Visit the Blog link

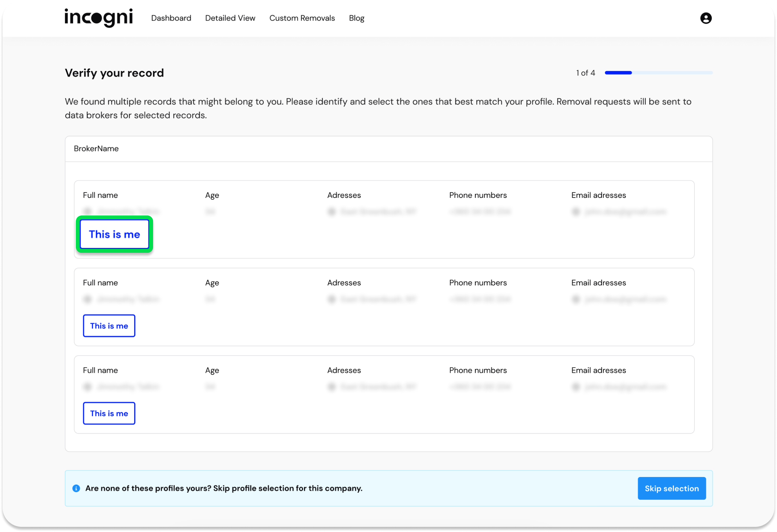pos(356,18)
